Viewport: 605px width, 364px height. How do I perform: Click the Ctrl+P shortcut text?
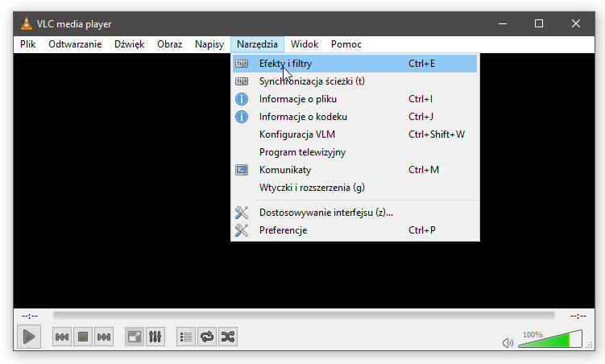coord(421,230)
